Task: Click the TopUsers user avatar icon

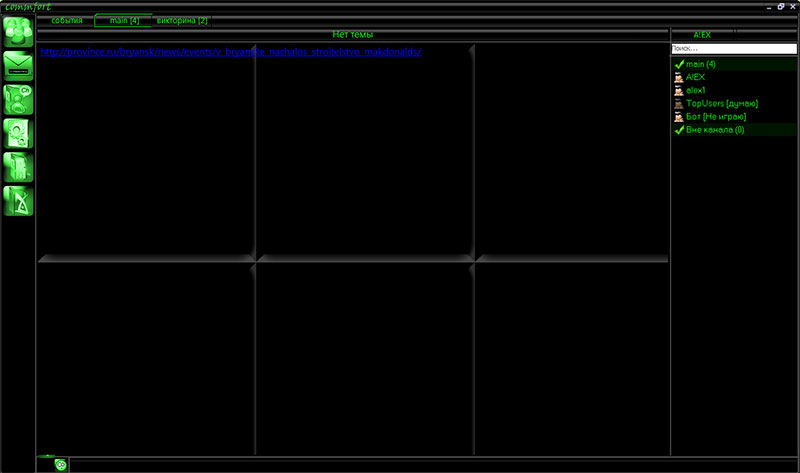Action: (x=679, y=104)
